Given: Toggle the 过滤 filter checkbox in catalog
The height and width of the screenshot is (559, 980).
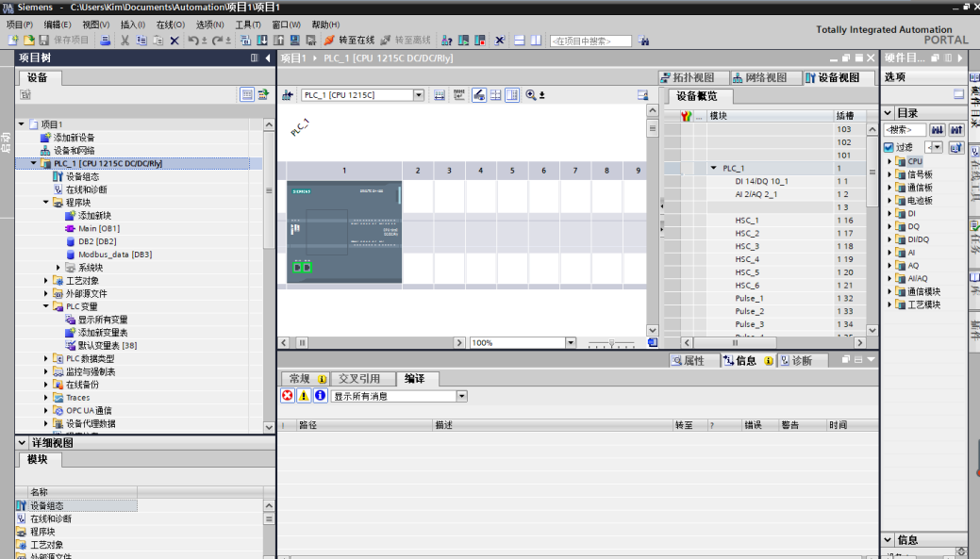Looking at the screenshot, I should (x=889, y=147).
